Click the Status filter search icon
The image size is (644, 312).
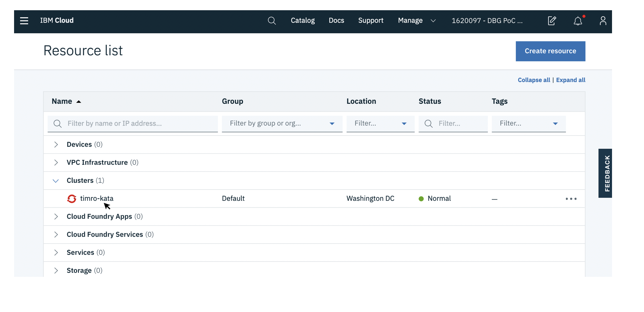click(428, 124)
